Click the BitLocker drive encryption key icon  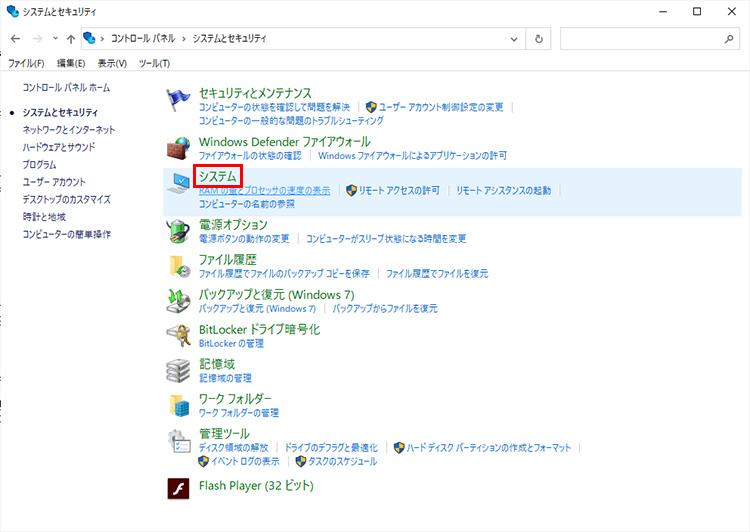pos(178,335)
